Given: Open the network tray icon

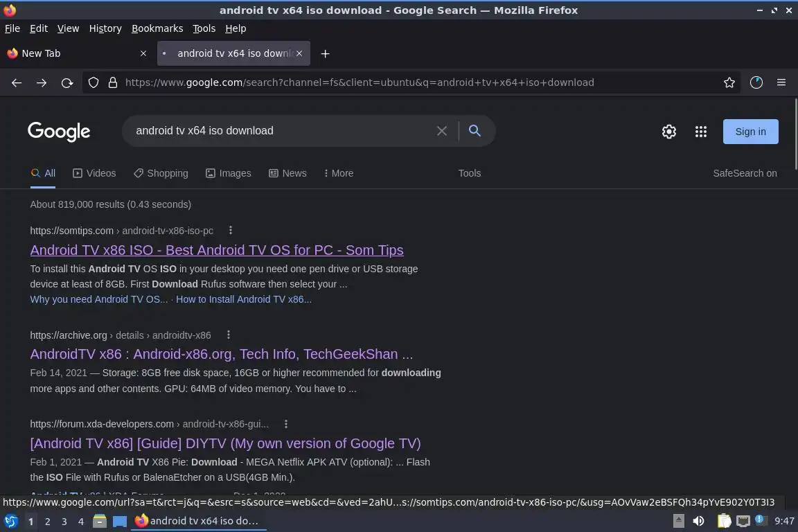Looking at the screenshot, I should pos(743,521).
